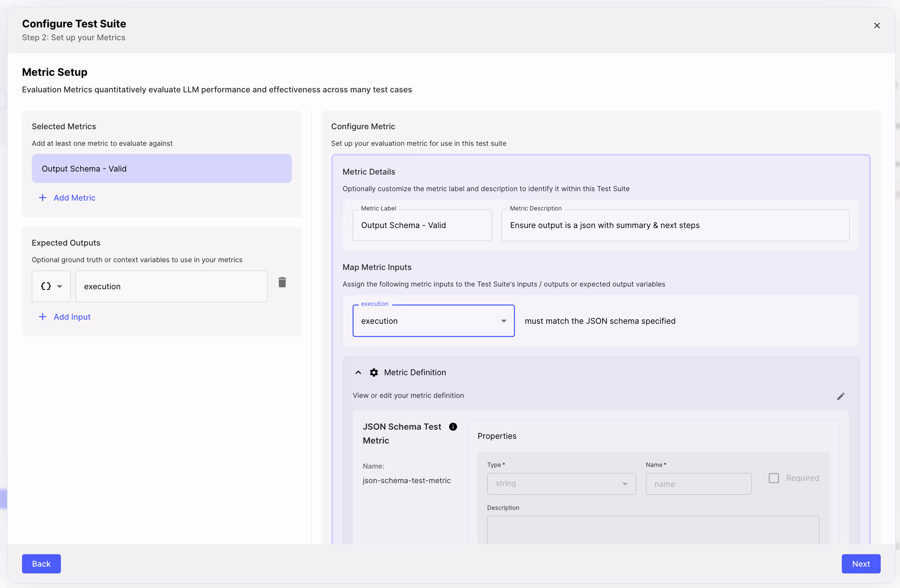Screen dimensions: 900x588
Task: Click the plus icon beside Add Input
Action: pyautogui.click(x=43, y=317)
